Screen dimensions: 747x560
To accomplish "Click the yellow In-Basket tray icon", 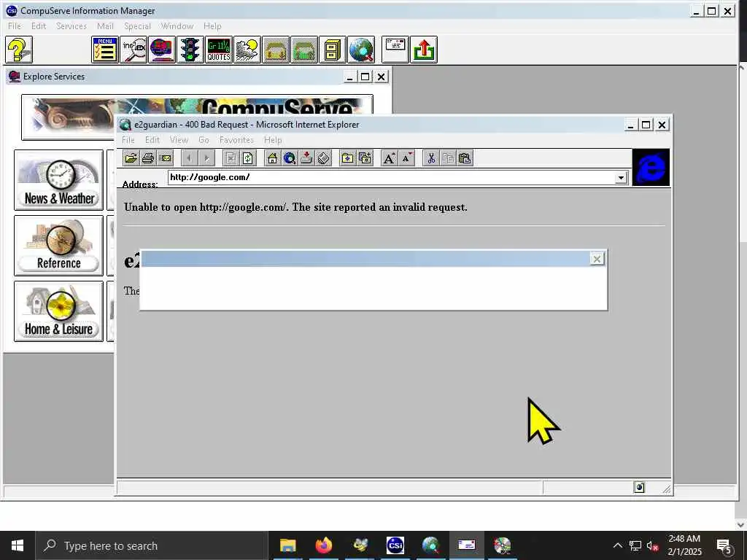I will [x=276, y=50].
